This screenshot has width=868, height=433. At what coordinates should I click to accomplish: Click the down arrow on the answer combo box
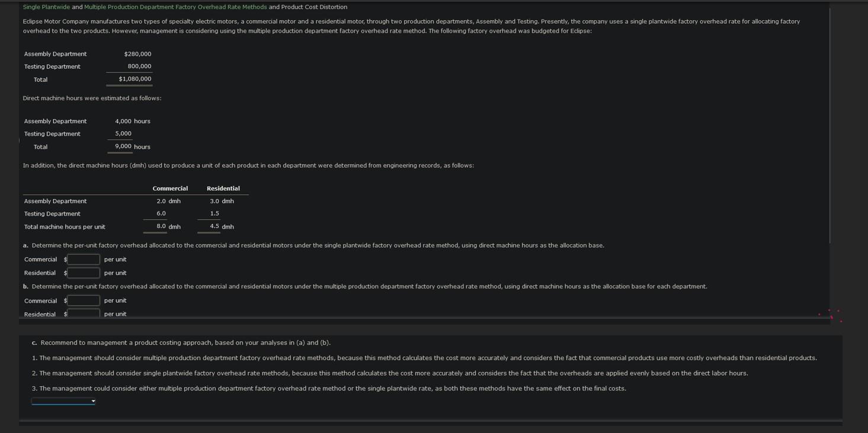pyautogui.click(x=93, y=400)
